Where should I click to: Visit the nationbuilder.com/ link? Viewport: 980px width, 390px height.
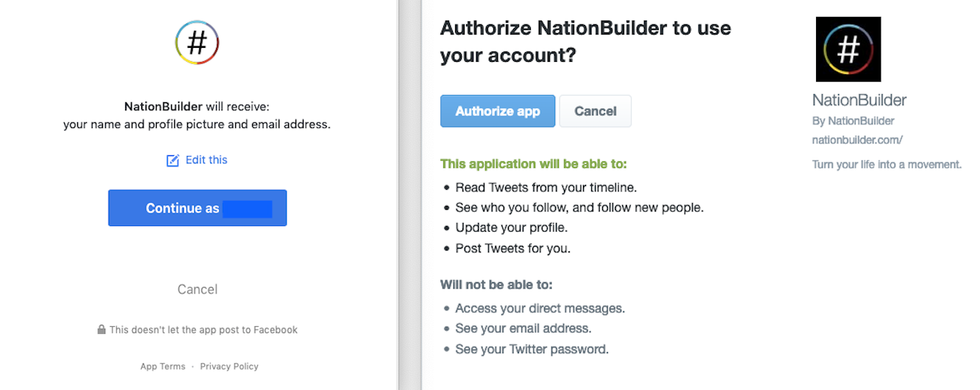tap(856, 140)
